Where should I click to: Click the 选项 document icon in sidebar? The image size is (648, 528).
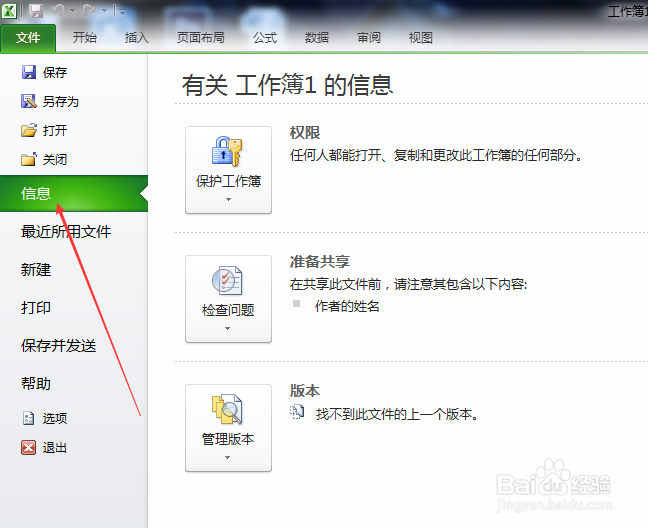(28, 418)
